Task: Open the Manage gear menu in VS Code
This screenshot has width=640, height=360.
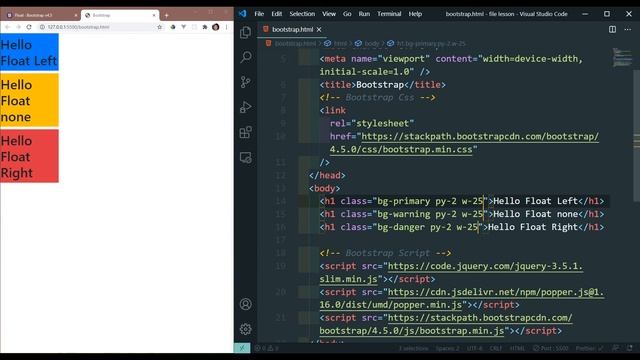Action: [x=246, y=329]
